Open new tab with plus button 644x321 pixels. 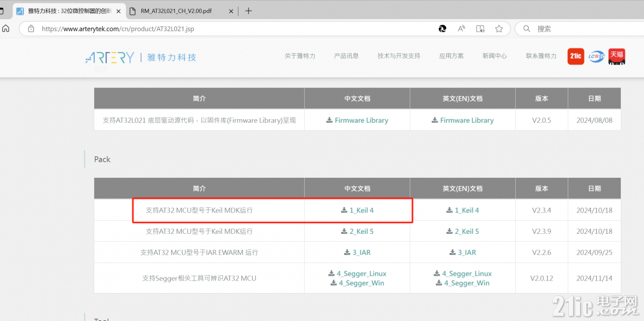pyautogui.click(x=248, y=11)
